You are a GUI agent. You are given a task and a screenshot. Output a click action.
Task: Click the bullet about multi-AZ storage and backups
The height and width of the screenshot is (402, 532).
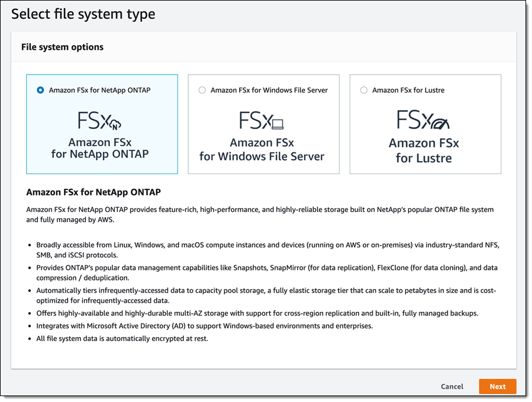[257, 313]
